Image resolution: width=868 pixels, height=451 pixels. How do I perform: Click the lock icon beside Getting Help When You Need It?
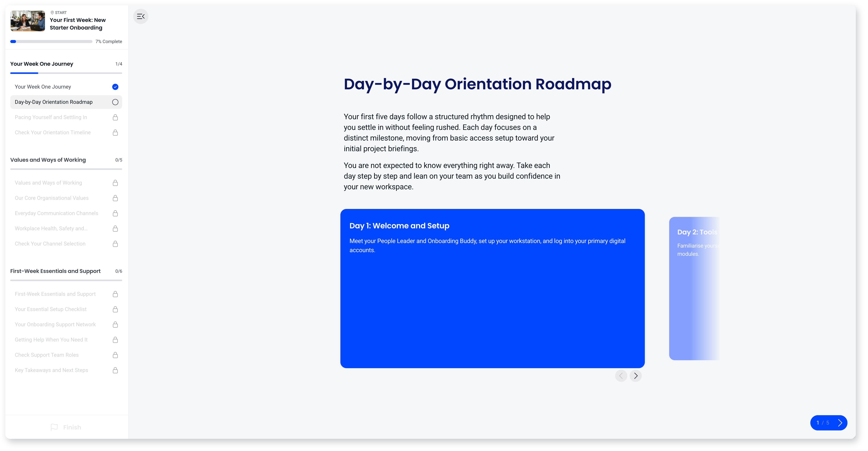[115, 340]
